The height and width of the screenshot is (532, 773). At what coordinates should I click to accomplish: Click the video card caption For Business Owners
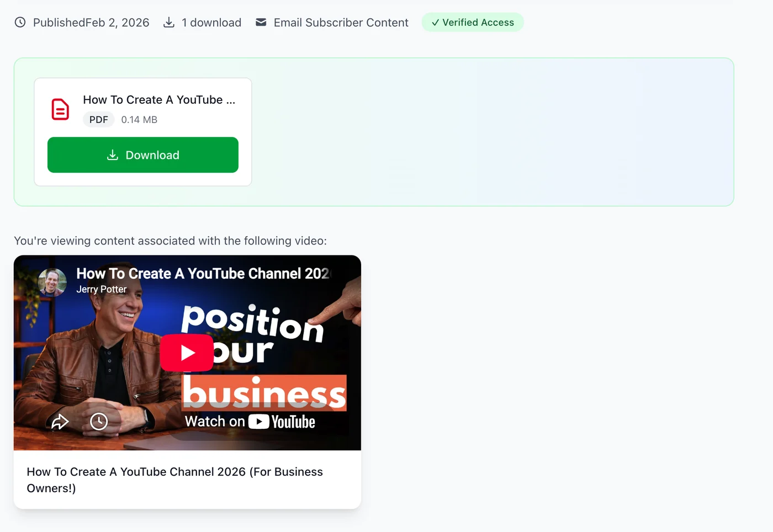click(x=175, y=480)
